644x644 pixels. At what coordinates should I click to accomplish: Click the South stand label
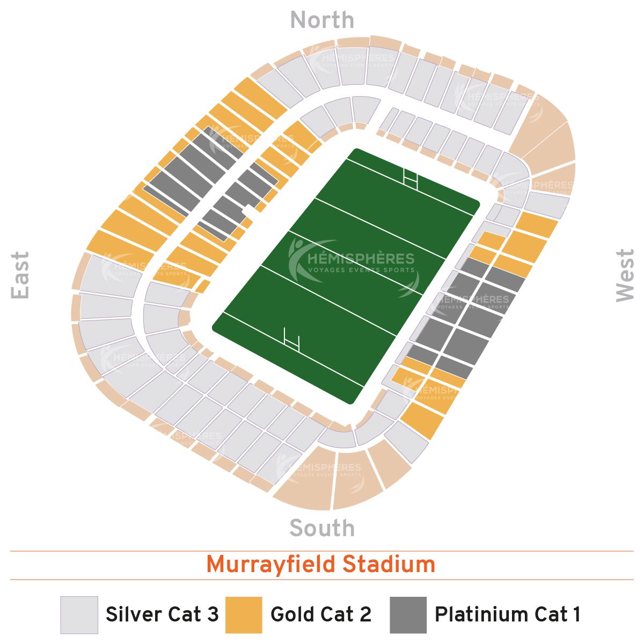tap(322, 528)
